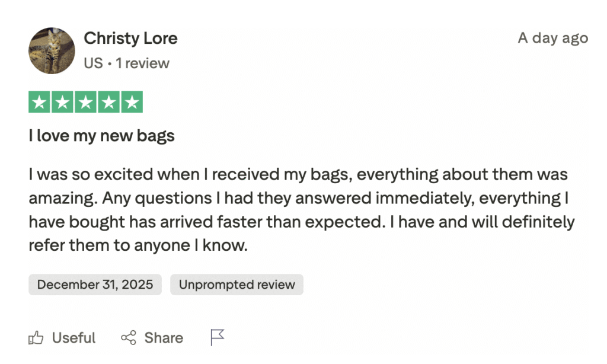Click the fourth green rating star
607x364 pixels.
pos(108,103)
